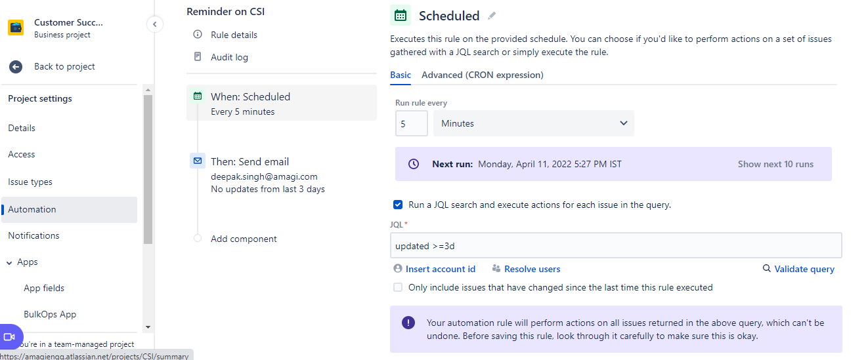
Task: Click the sidebar scrollbar down arrow
Action: 148,327
